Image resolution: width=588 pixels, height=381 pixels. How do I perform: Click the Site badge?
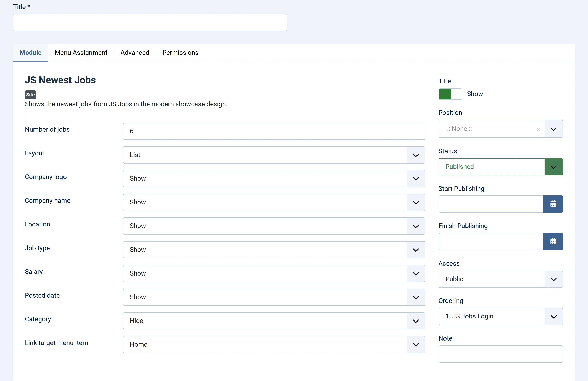tap(30, 95)
